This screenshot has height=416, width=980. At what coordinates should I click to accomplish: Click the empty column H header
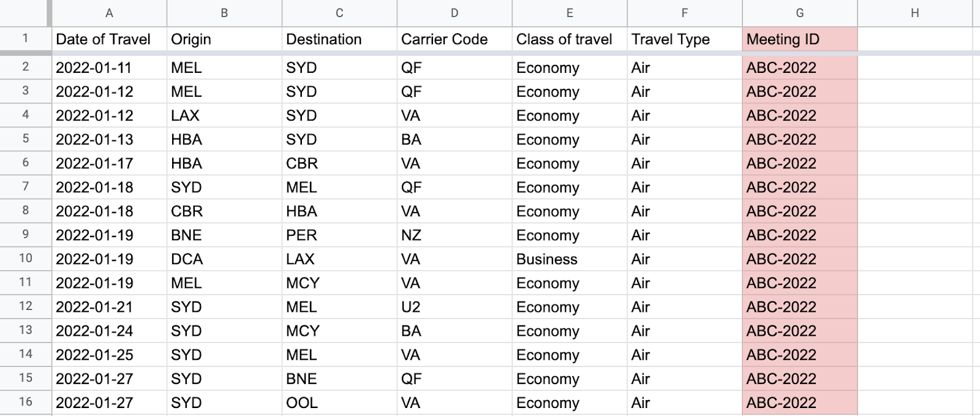tap(914, 13)
